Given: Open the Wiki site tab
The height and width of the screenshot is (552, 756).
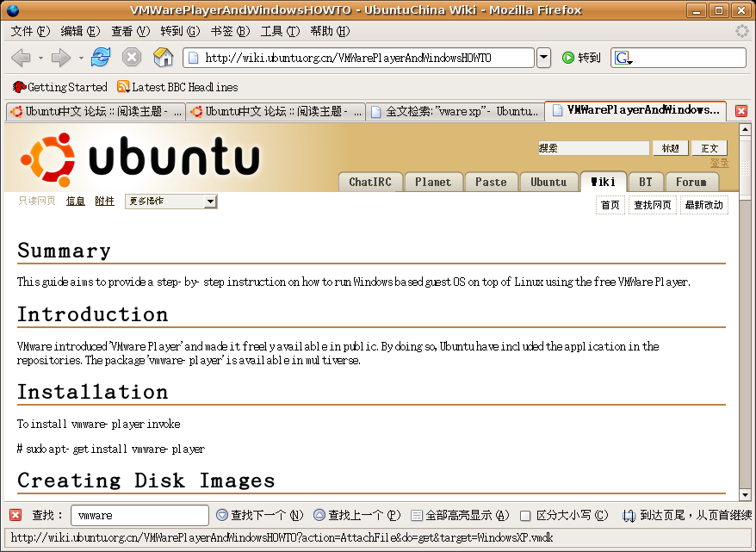Looking at the screenshot, I should [x=603, y=182].
